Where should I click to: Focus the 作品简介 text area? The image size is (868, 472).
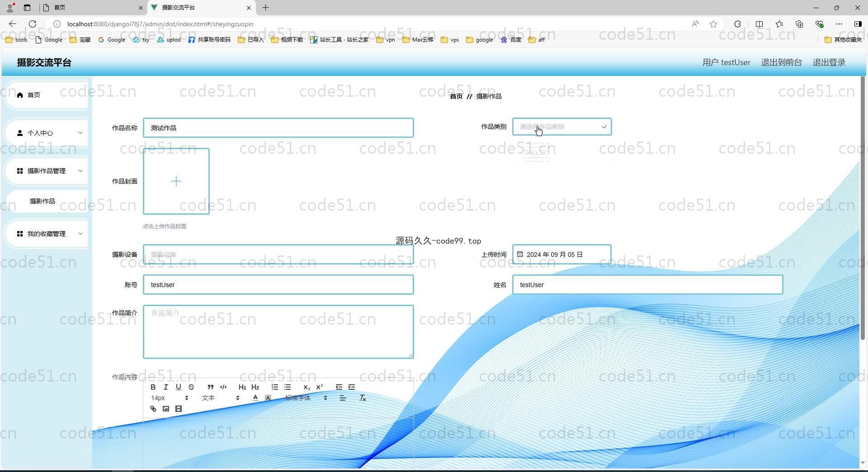point(278,332)
